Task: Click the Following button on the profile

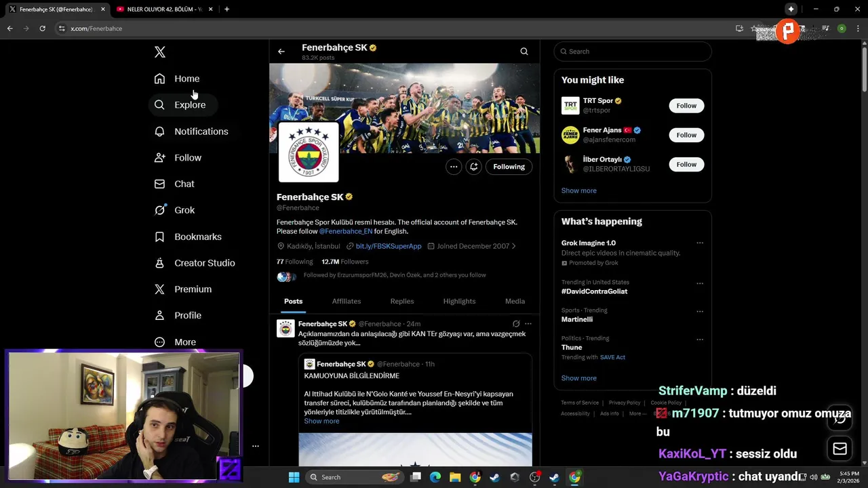Action: click(509, 167)
